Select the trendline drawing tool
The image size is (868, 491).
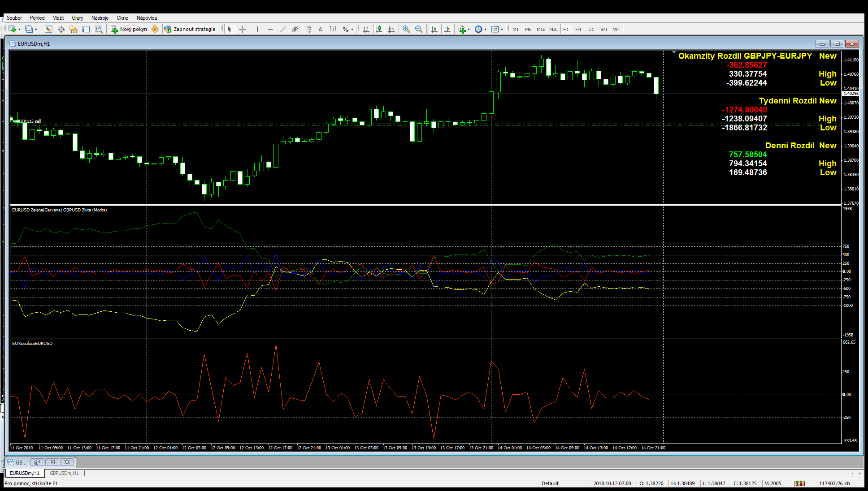point(282,29)
